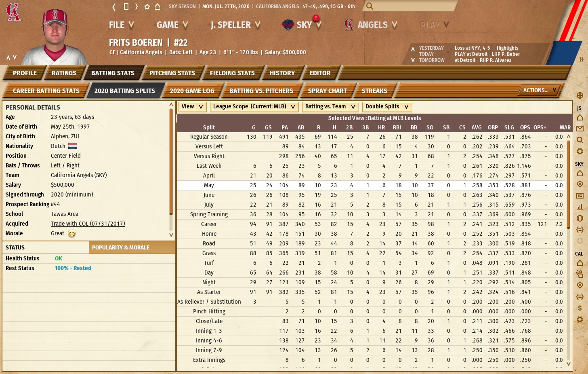
Task: Open SKY league statistics bar chart icon
Action: coord(580,207)
